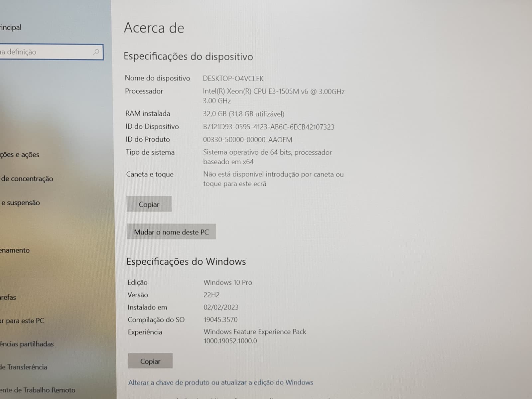Open 'ente de Trabalho Remoto' sidebar item
Screen dimensions: 532x399
pyautogui.click(x=38, y=390)
